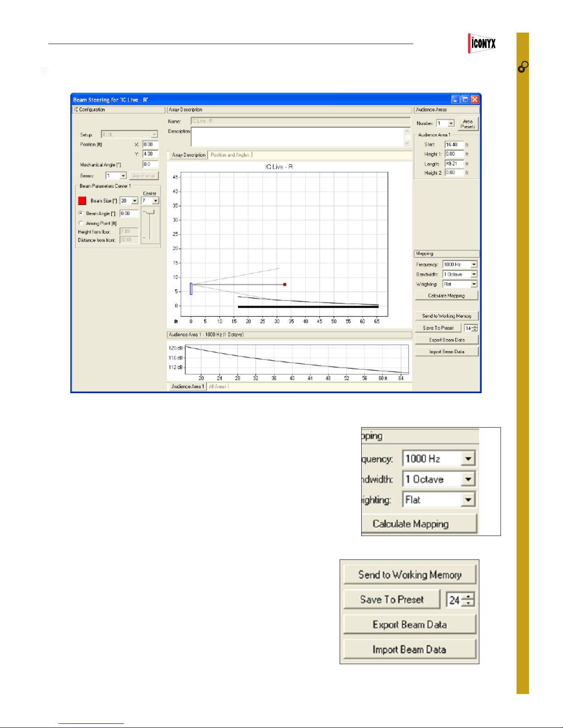Click the Iconyx logo
The width and height of the screenshot is (563, 728).
482,44
